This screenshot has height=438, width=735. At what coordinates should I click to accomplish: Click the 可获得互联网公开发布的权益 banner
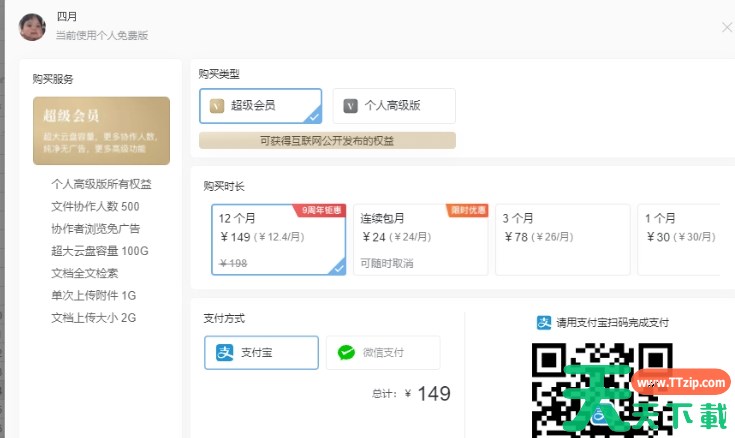pyautogui.click(x=327, y=141)
